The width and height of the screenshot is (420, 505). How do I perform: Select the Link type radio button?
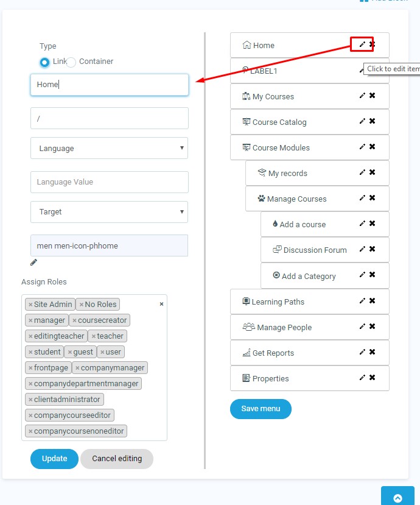(x=44, y=62)
